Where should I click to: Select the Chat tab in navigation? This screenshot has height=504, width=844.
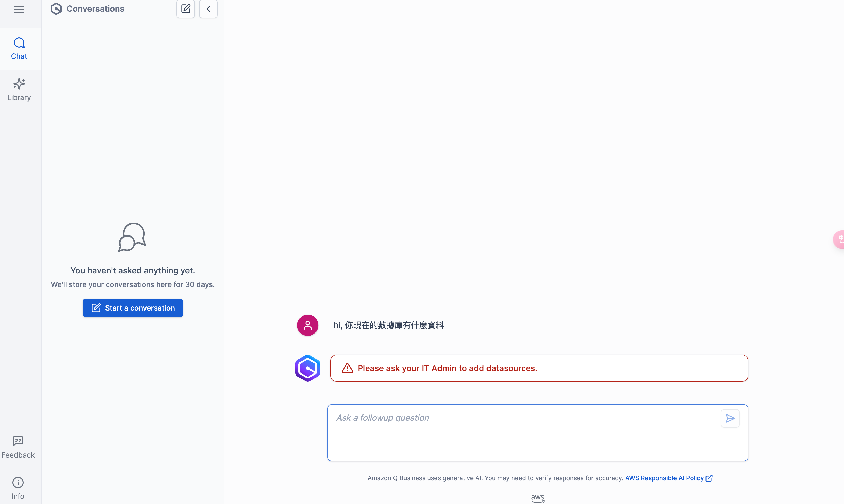19,48
